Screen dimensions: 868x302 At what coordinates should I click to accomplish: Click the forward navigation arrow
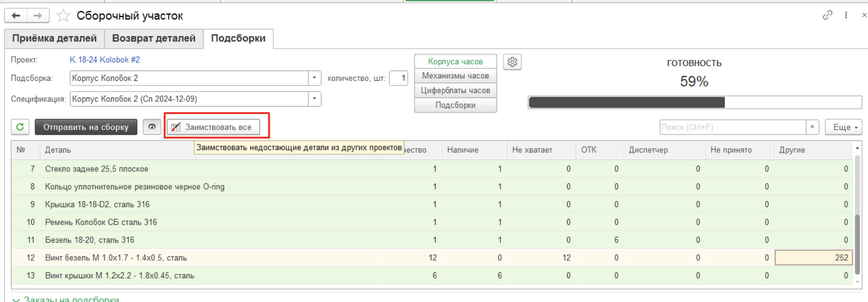point(38,16)
